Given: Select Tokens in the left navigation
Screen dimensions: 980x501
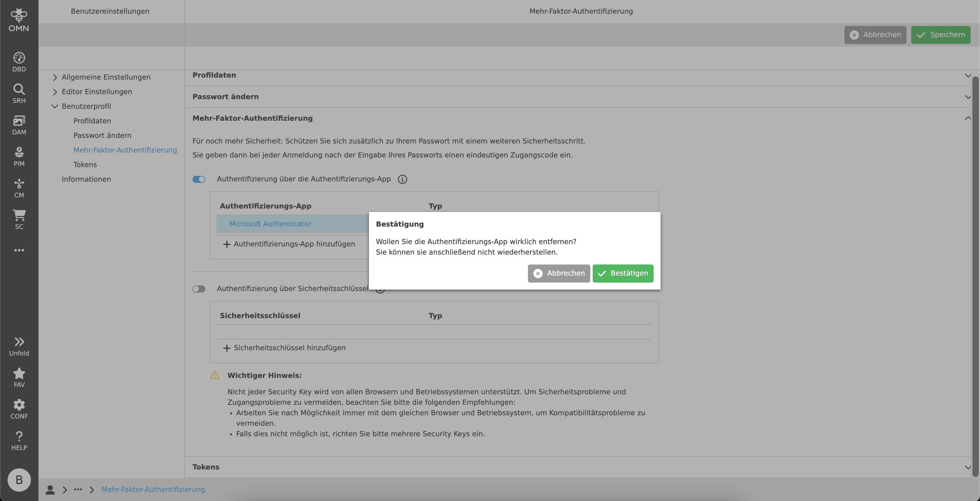Looking at the screenshot, I should click(x=85, y=164).
